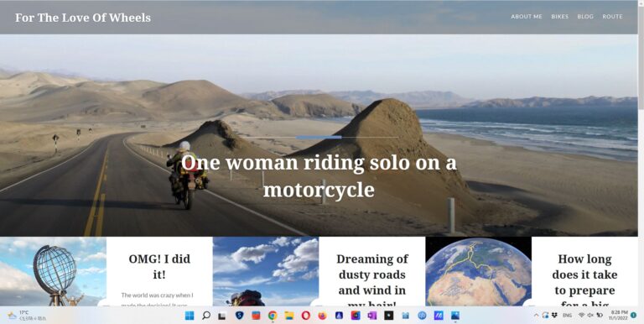Open the Windows Start menu

190,316
